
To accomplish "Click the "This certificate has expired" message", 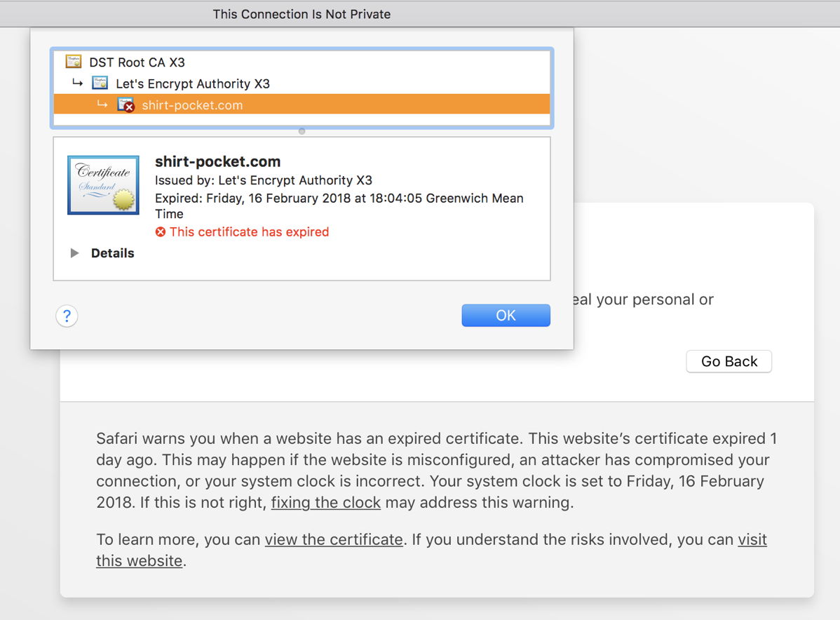I will click(x=249, y=232).
